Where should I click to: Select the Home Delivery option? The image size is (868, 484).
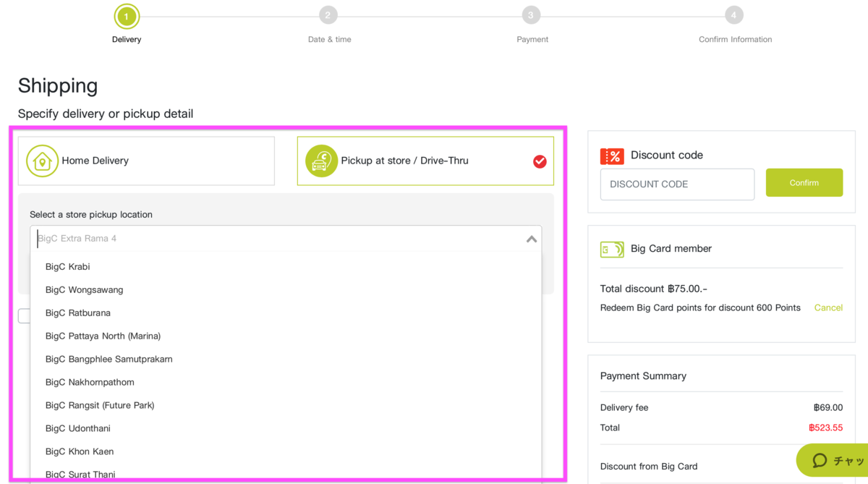click(x=146, y=161)
